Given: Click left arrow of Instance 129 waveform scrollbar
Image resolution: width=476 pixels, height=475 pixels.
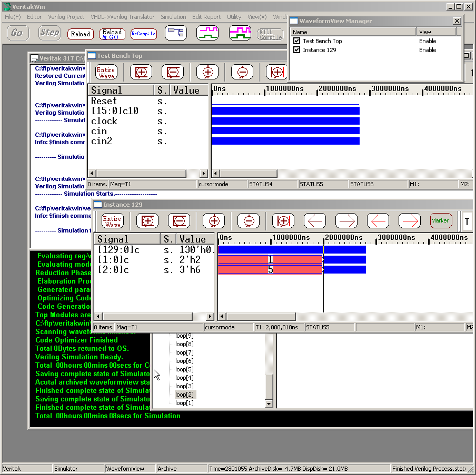Looking at the screenshot, I should click(222, 317).
